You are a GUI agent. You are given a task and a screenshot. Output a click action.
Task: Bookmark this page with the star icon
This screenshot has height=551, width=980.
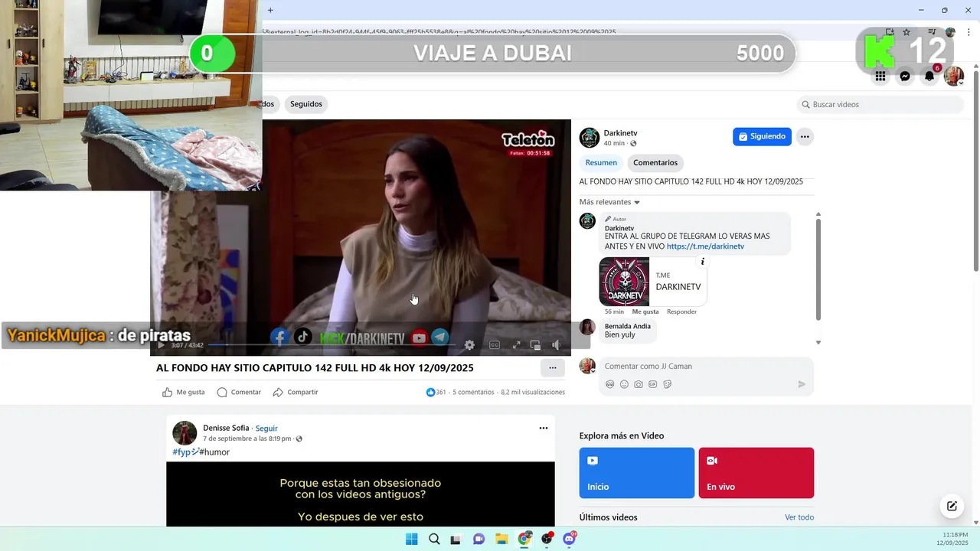(906, 32)
